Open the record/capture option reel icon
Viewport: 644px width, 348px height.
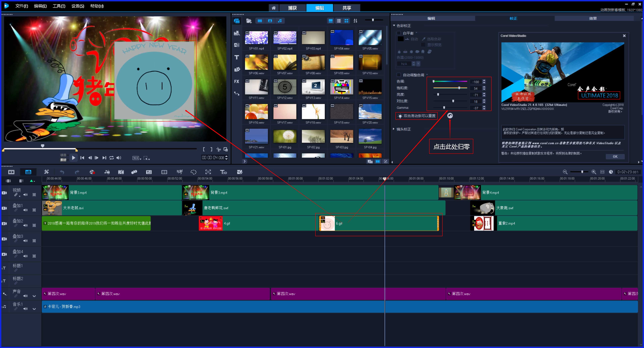[92, 172]
